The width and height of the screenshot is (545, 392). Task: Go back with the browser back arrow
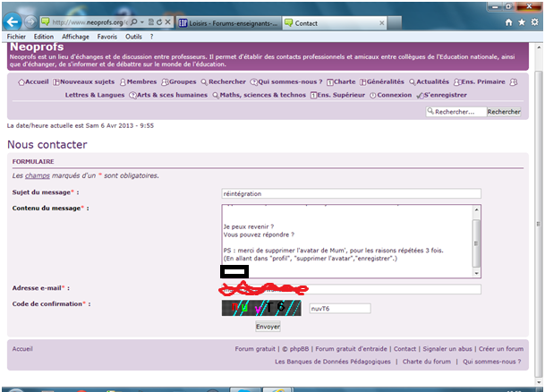tap(13, 22)
